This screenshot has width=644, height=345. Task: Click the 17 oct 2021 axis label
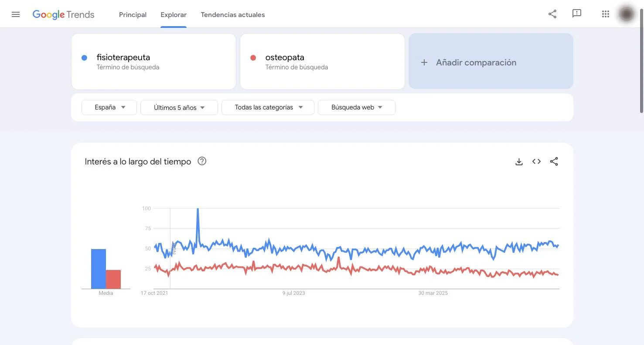[154, 293]
